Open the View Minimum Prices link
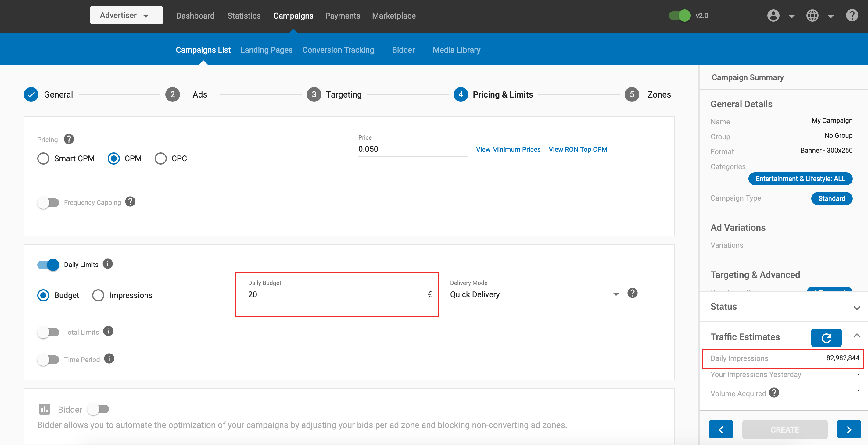The width and height of the screenshot is (868, 445). pos(508,149)
